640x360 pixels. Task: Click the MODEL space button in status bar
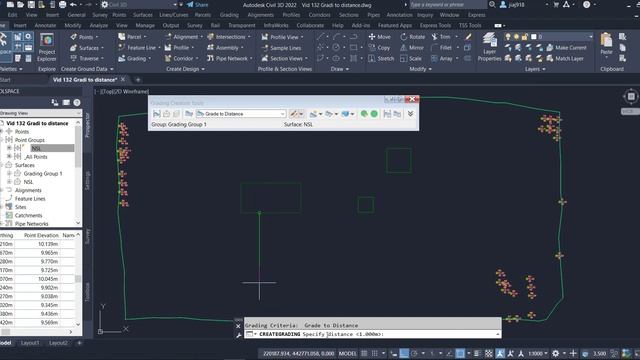click(348, 353)
